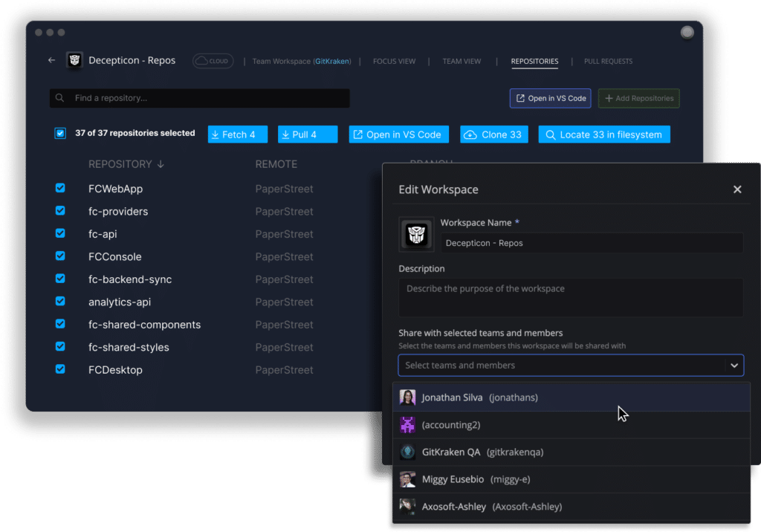Uncheck the analytics-api repository
The height and width of the screenshot is (532, 761).
click(x=60, y=301)
